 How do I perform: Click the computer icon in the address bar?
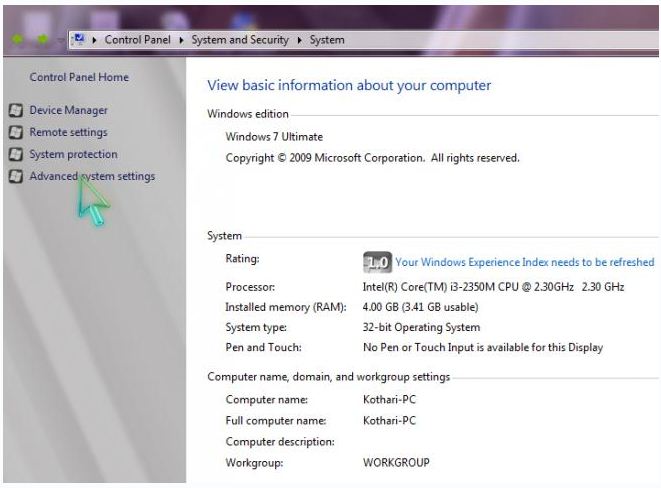(78, 39)
